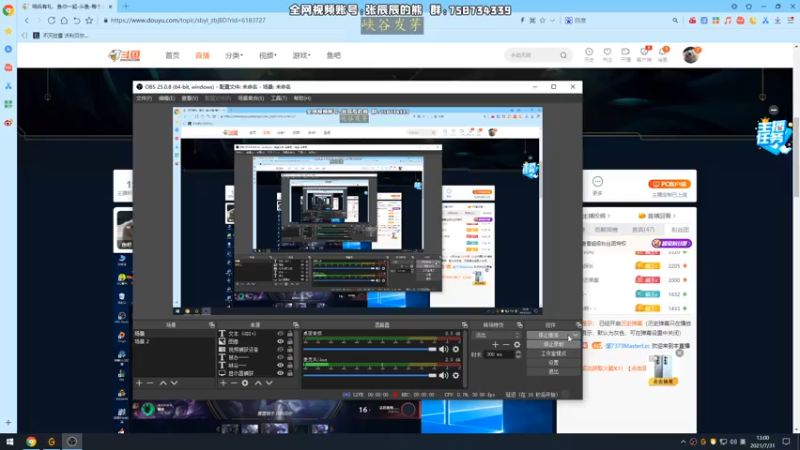Lock the display capture source
The height and width of the screenshot is (450, 800).
pyautogui.click(x=290, y=373)
